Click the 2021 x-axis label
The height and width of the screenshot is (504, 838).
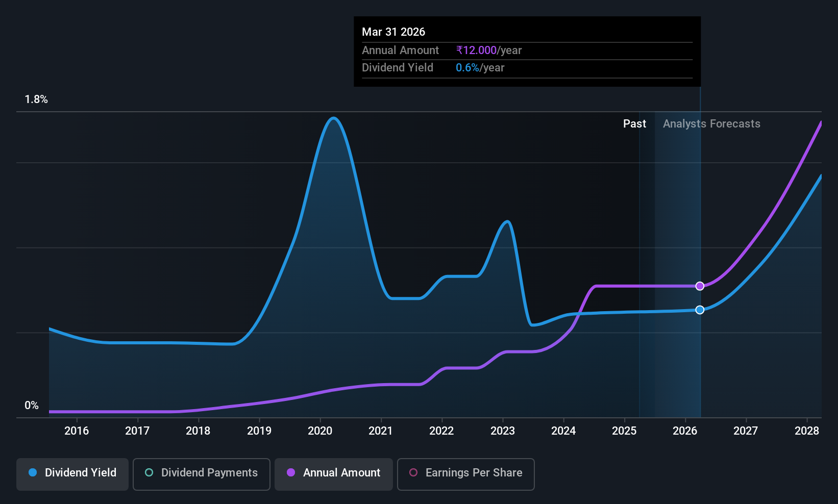pyautogui.click(x=381, y=431)
